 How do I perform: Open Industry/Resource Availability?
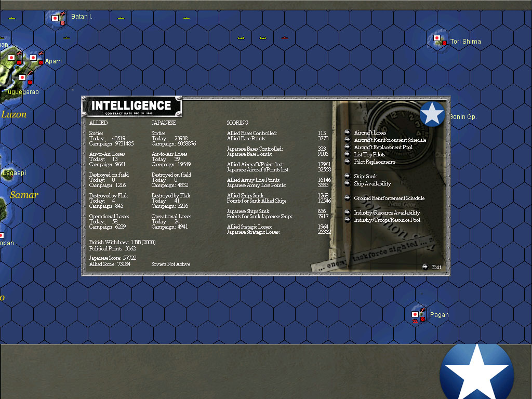pos(387,212)
